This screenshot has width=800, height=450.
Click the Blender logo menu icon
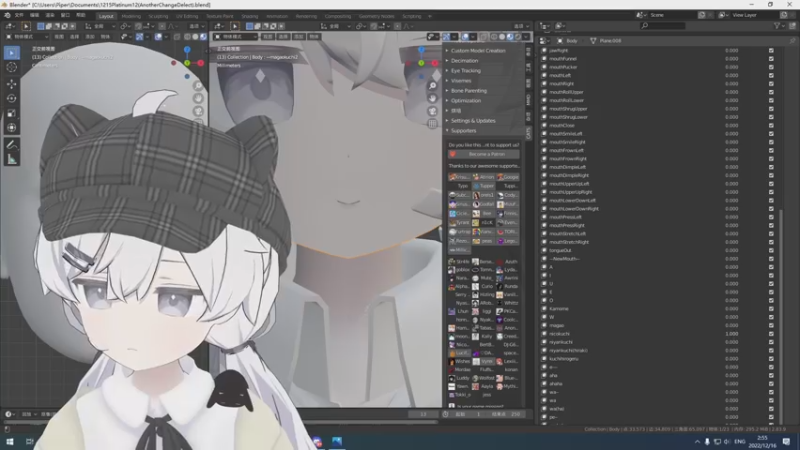point(7,16)
